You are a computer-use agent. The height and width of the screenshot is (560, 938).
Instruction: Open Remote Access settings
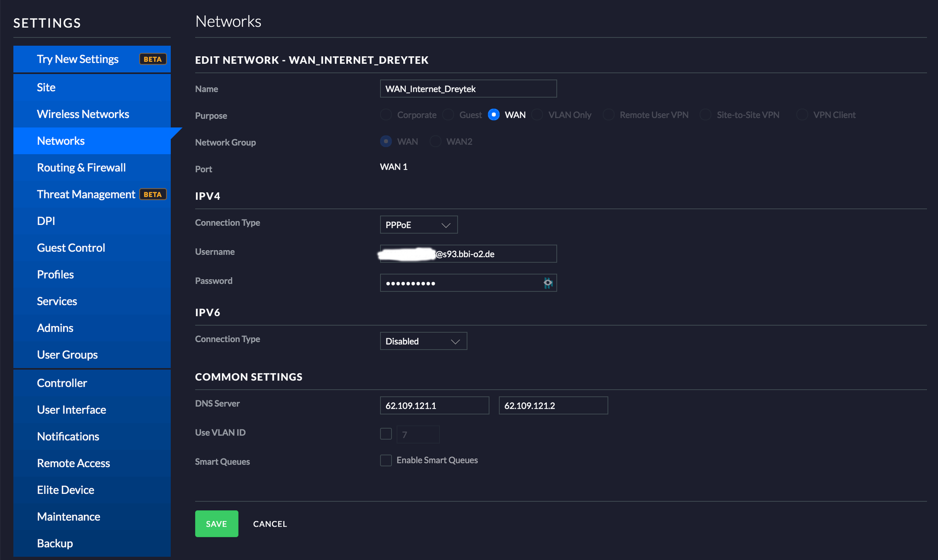[74, 463]
